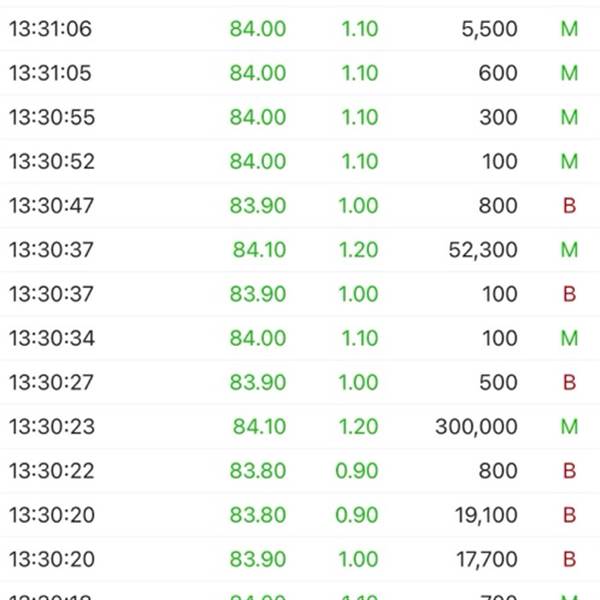The height and width of the screenshot is (600, 600).
Task: Select the 13:30:22 trade row
Action: click(300, 471)
